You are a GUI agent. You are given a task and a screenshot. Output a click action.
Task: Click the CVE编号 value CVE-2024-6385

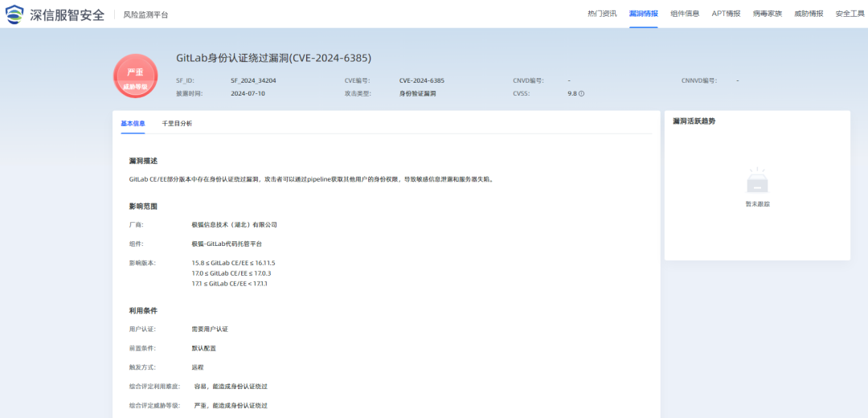[422, 80]
